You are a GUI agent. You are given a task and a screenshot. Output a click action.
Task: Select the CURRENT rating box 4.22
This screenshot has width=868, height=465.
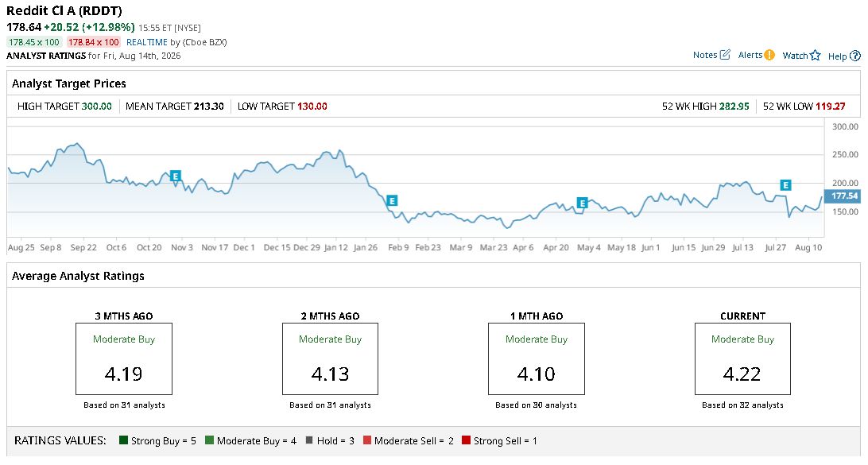click(742, 358)
